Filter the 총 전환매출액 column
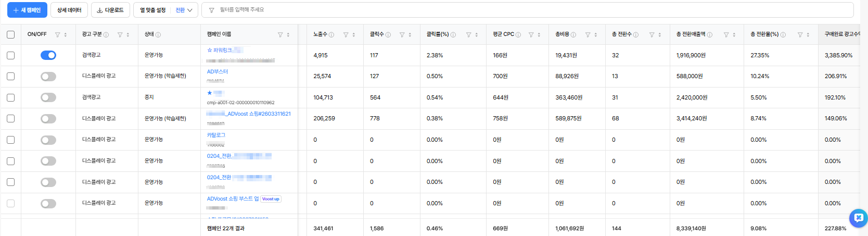 (x=726, y=35)
